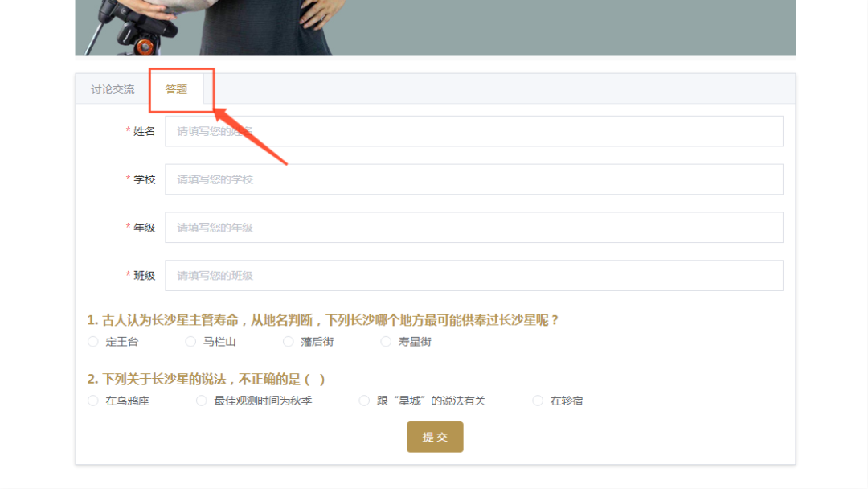
Task: Open the 答题 tab
Action: pyautogui.click(x=176, y=89)
